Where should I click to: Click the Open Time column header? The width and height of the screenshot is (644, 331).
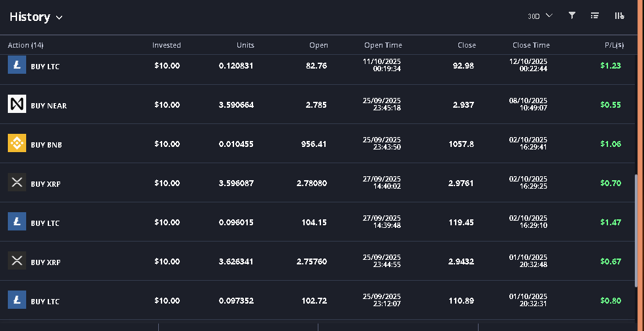pos(382,45)
